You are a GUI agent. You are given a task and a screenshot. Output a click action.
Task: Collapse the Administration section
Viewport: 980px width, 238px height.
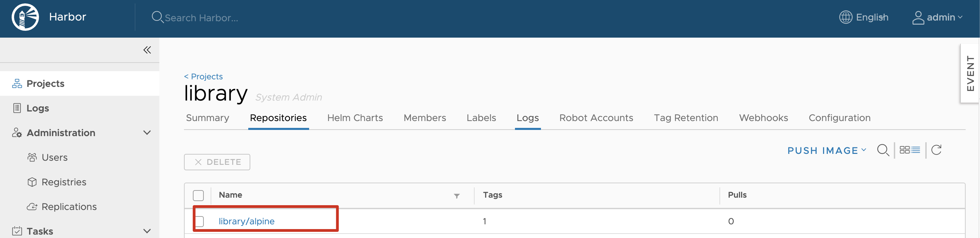[x=147, y=133]
